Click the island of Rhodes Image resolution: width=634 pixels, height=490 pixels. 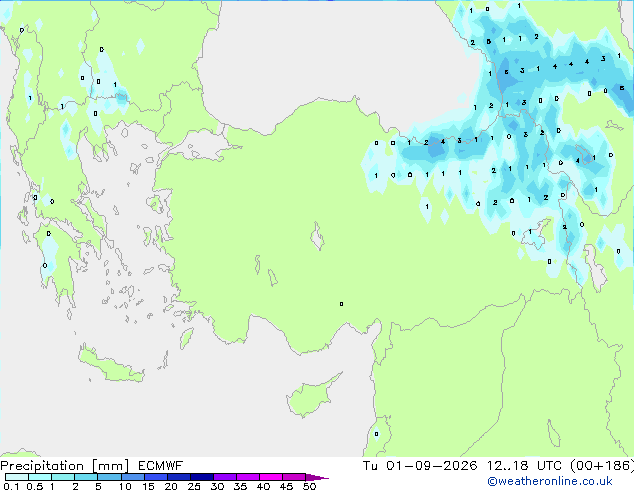[186, 338]
